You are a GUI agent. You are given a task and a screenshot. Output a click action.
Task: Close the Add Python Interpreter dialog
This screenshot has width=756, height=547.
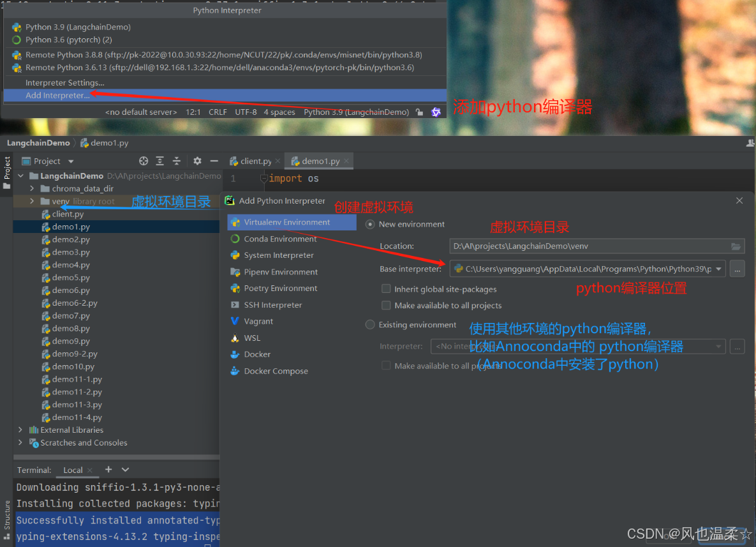(x=739, y=200)
